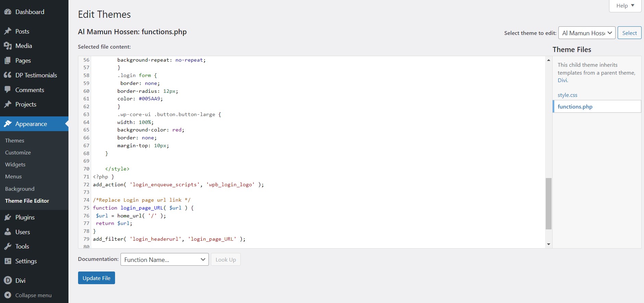Click the Pages icon in sidebar
644x303 pixels.
[x=8, y=61]
